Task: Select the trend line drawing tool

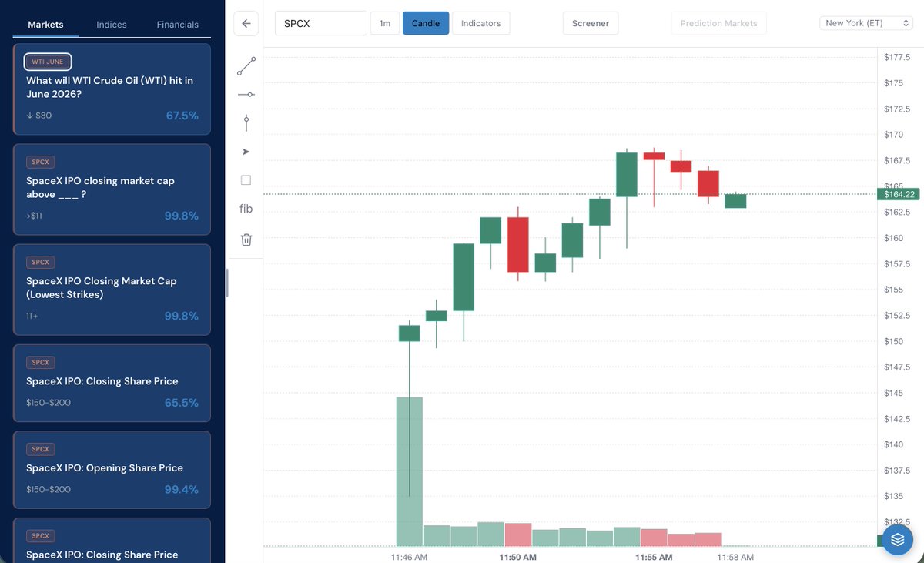Action: [246, 66]
